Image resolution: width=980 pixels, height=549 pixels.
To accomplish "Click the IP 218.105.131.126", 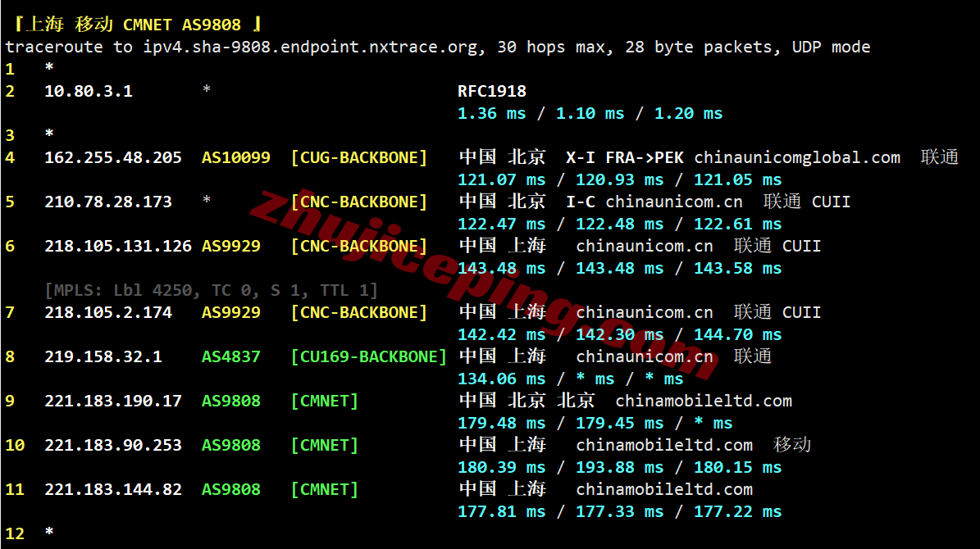I will [117, 246].
